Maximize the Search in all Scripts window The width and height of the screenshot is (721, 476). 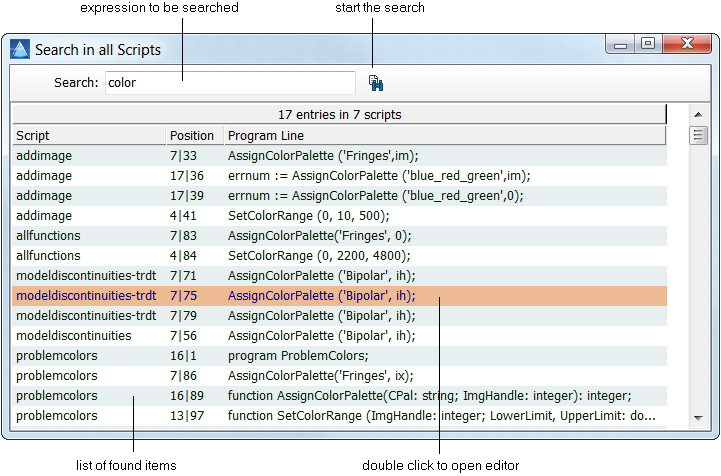[648, 44]
